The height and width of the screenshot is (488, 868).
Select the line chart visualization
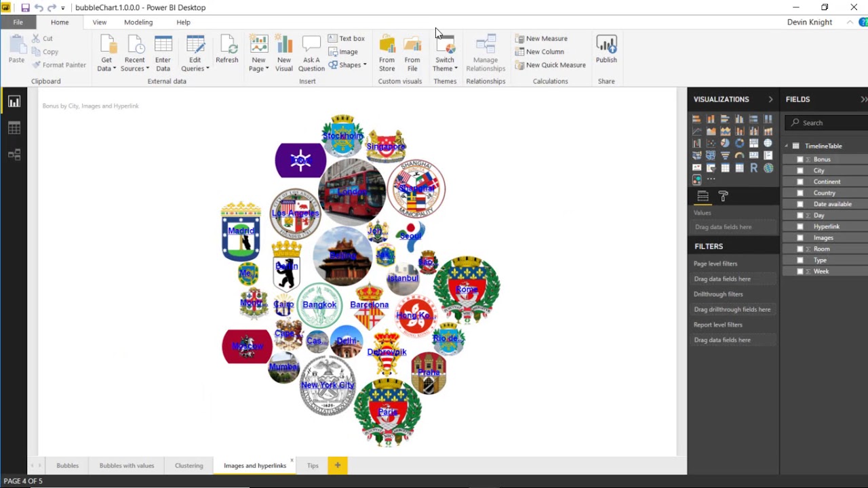(x=696, y=131)
